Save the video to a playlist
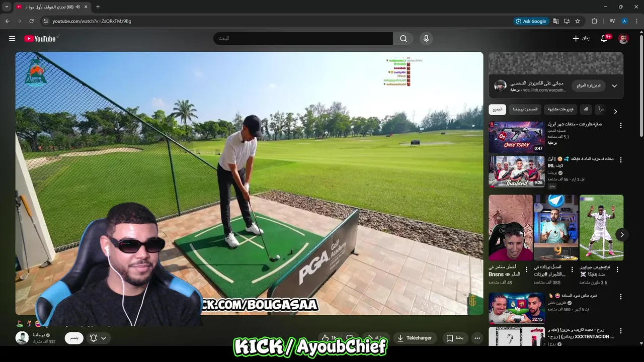Screen dimensions: 644x362 tap(455, 338)
